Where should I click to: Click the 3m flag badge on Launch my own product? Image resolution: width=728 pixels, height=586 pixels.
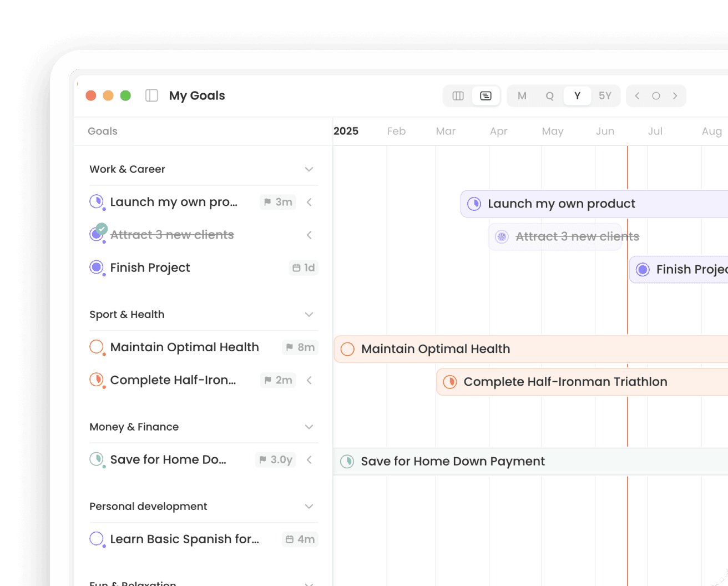click(278, 202)
